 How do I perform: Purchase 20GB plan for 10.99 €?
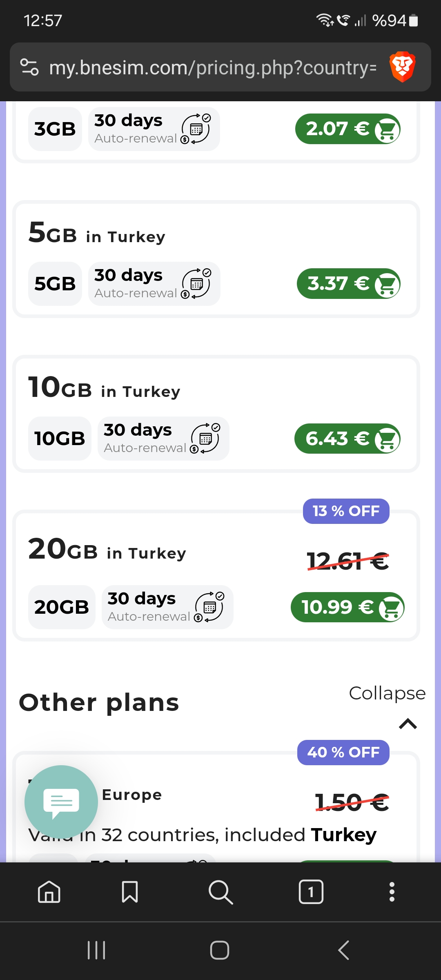(x=347, y=607)
